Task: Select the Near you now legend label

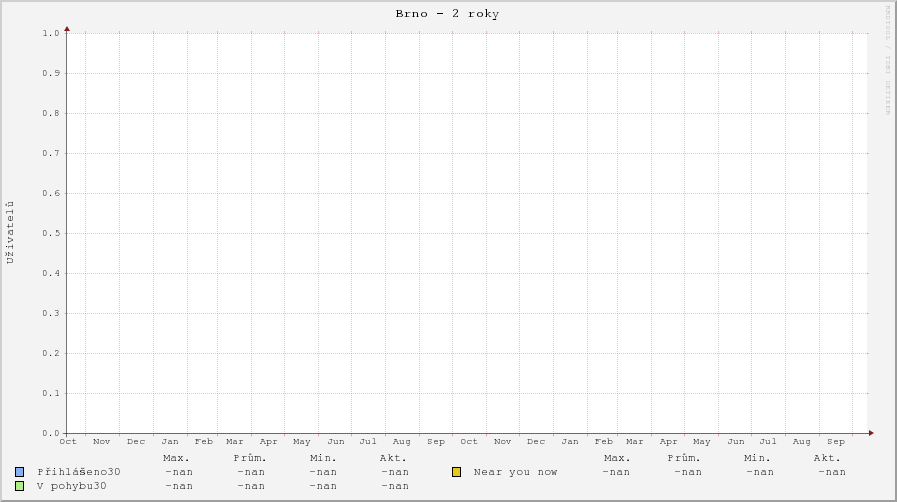Action: 515,472
